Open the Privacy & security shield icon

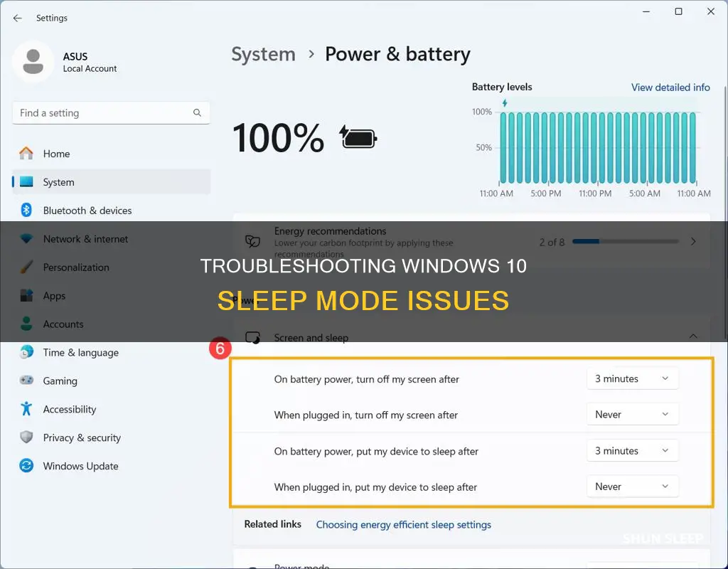pos(26,437)
